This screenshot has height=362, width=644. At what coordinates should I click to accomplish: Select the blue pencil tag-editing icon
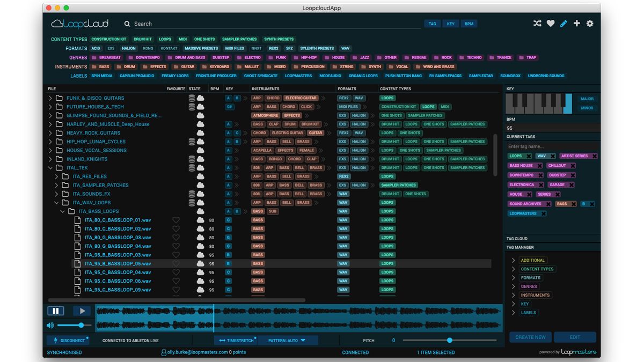tap(564, 24)
